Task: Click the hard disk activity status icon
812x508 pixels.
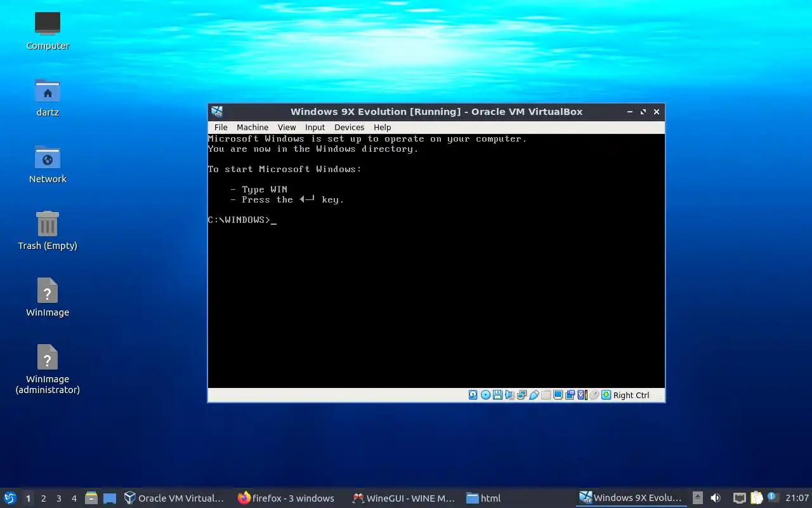Action: pyautogui.click(x=473, y=395)
